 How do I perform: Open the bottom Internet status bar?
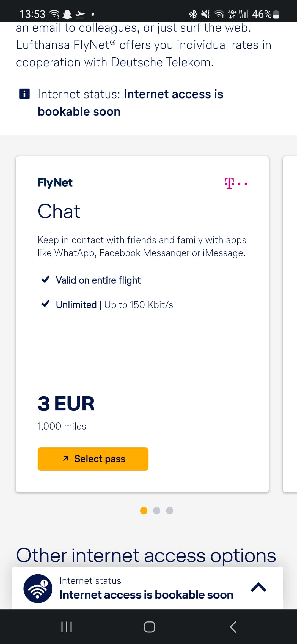pos(146,588)
